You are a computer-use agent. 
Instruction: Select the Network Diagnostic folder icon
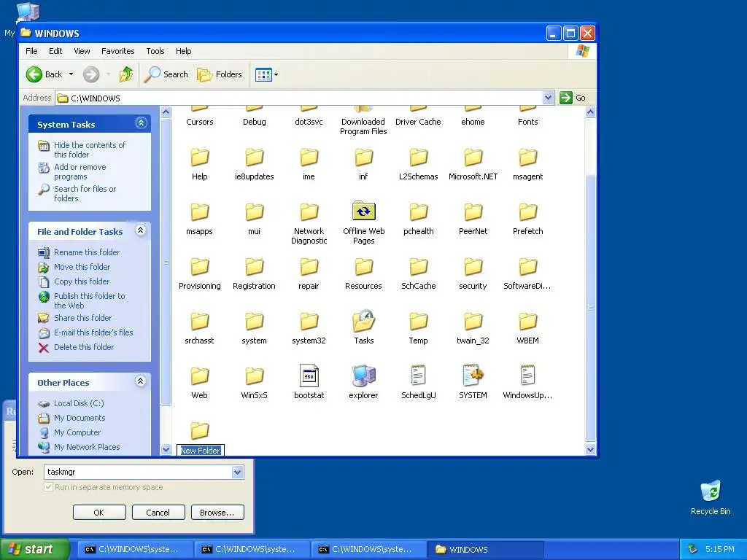click(309, 212)
